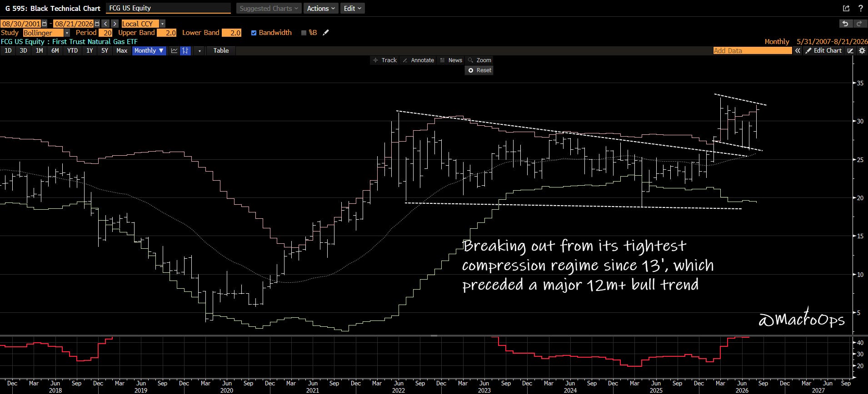Viewport: 868px width, 394px height.
Task: Open the chart annotation edit icon
Action: 850,51
